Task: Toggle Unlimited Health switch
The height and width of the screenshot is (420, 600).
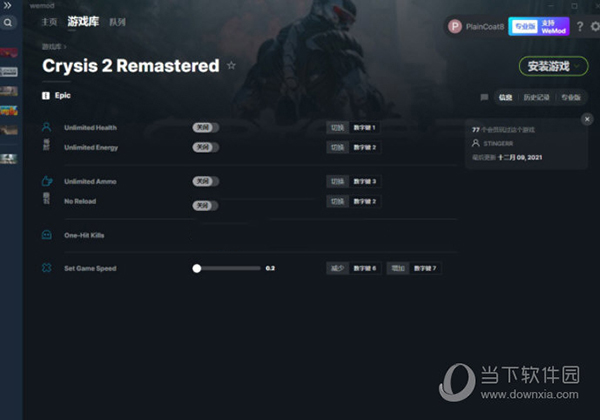Action: [x=205, y=127]
